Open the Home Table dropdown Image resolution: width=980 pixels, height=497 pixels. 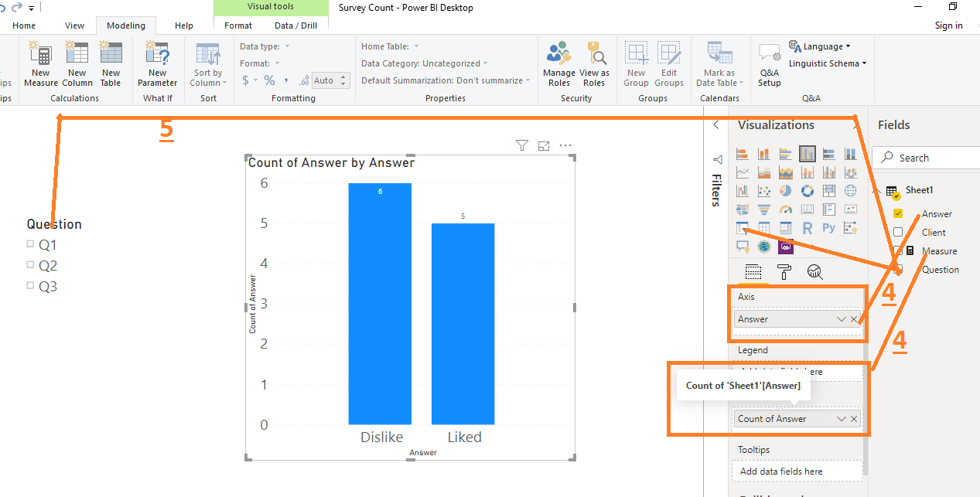click(390, 46)
